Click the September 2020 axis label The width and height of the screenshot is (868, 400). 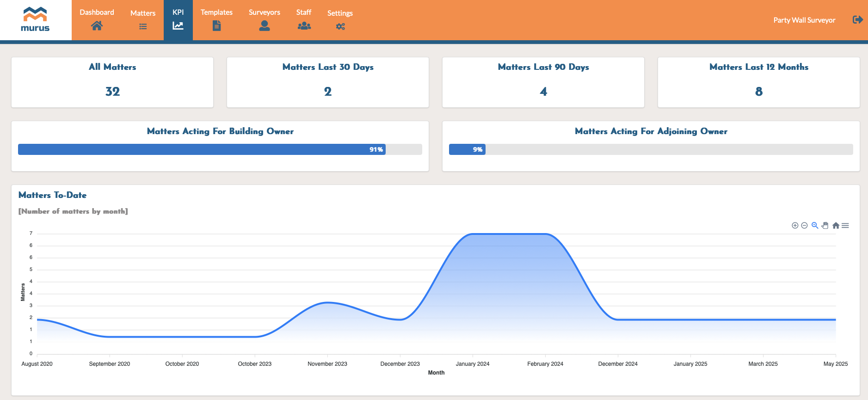[x=110, y=364]
